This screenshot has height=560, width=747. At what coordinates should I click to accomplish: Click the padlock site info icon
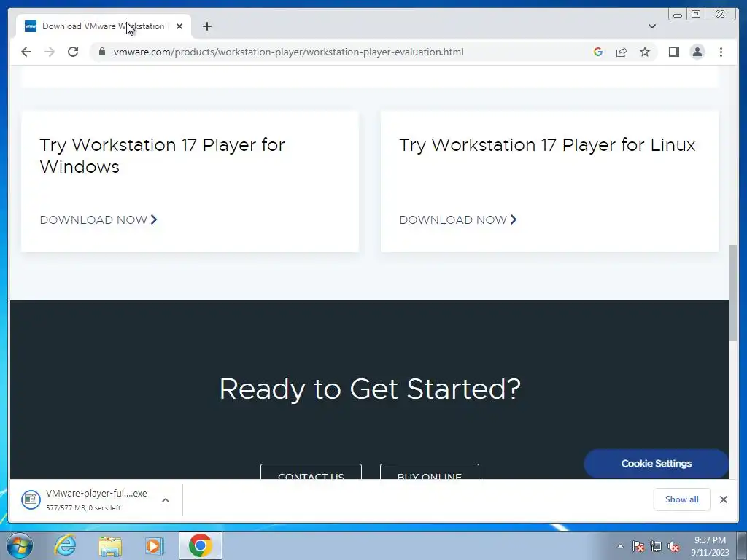[x=102, y=52]
